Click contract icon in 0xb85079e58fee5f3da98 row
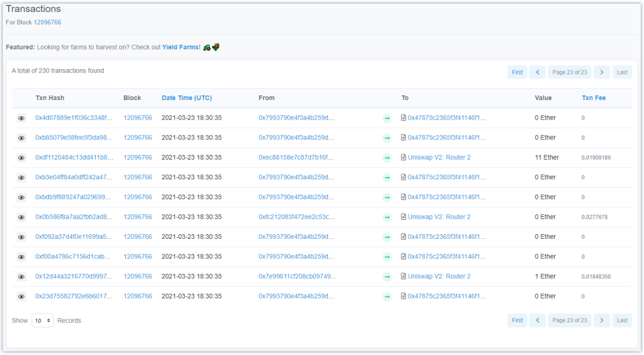The image size is (644, 355). 403,138
